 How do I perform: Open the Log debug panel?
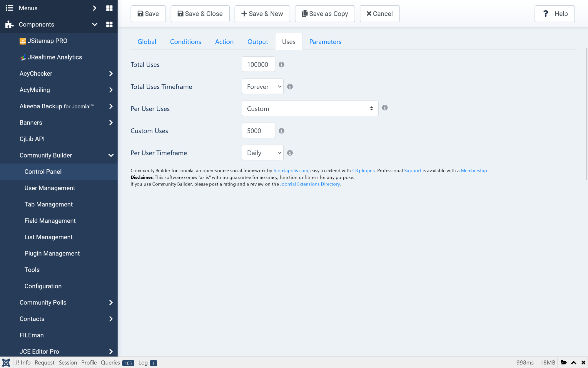(x=148, y=363)
